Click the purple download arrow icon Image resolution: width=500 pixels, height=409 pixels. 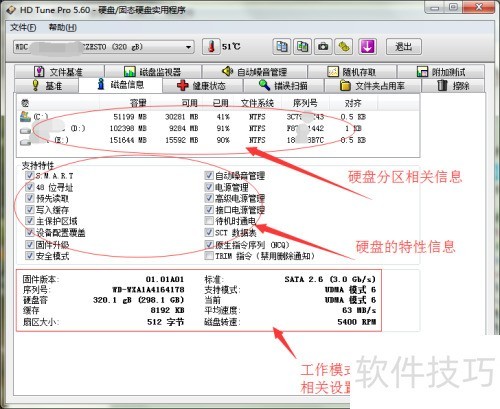[x=367, y=46]
